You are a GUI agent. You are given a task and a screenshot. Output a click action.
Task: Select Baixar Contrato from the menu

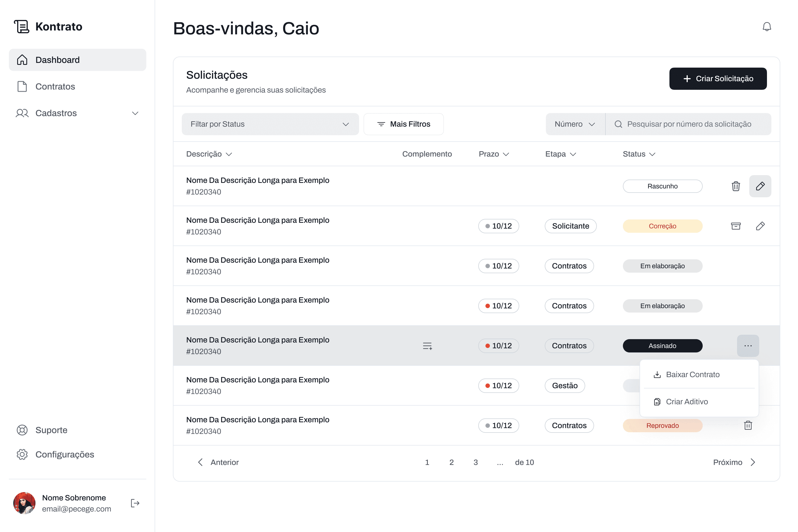click(x=692, y=375)
